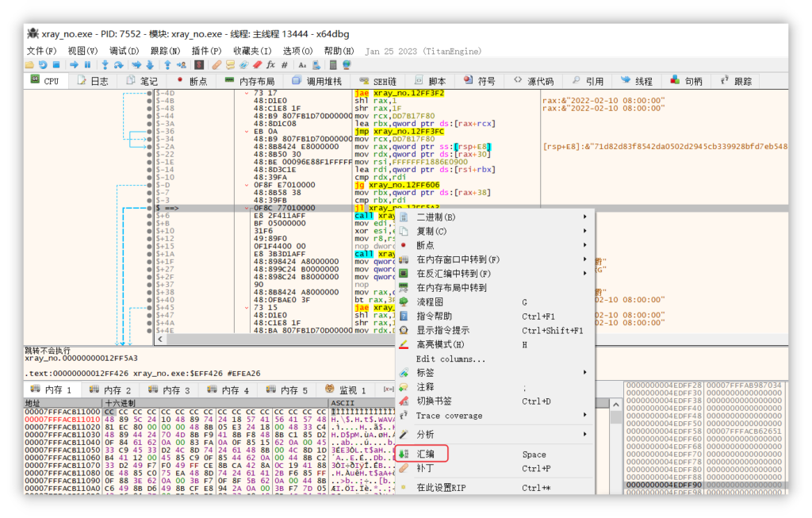The height and width of the screenshot is (518, 812).
Task: Select stack address 0000000004EDFF90
Action: pos(665,485)
